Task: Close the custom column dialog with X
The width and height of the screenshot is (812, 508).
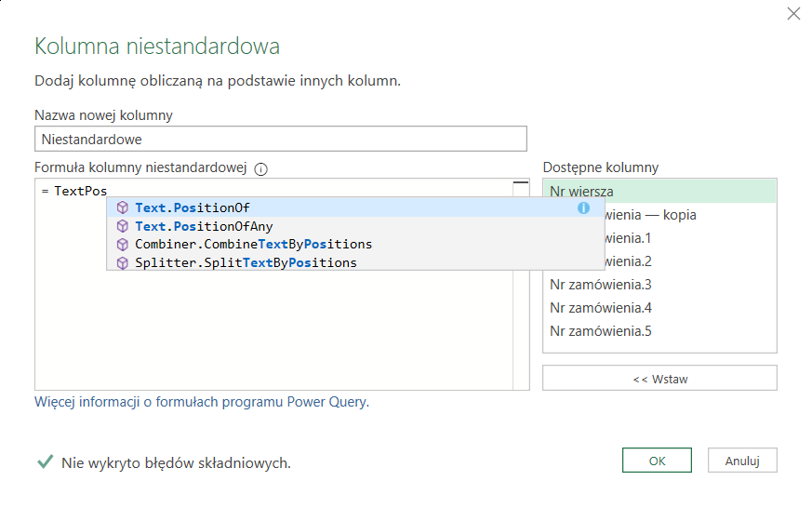Action: click(793, 14)
